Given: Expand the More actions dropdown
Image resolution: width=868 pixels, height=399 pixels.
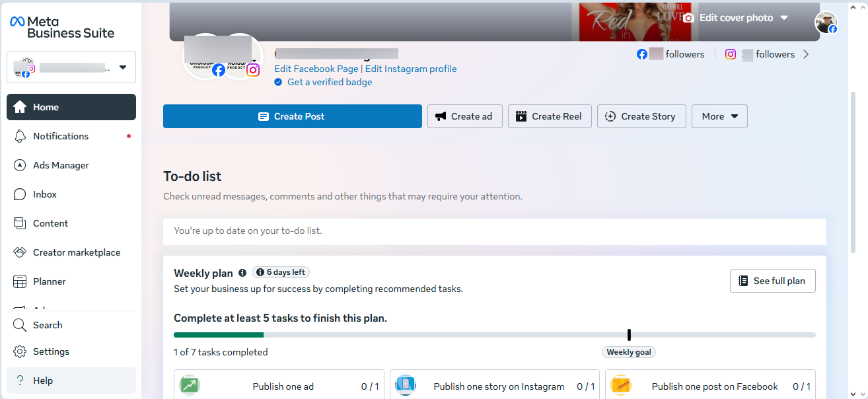Looking at the screenshot, I should tap(719, 116).
